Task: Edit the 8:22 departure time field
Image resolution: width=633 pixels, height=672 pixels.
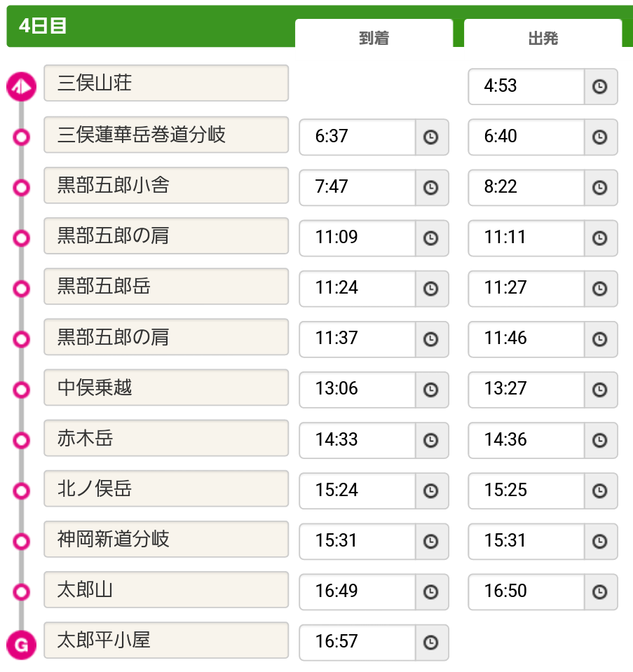Action: point(526,188)
